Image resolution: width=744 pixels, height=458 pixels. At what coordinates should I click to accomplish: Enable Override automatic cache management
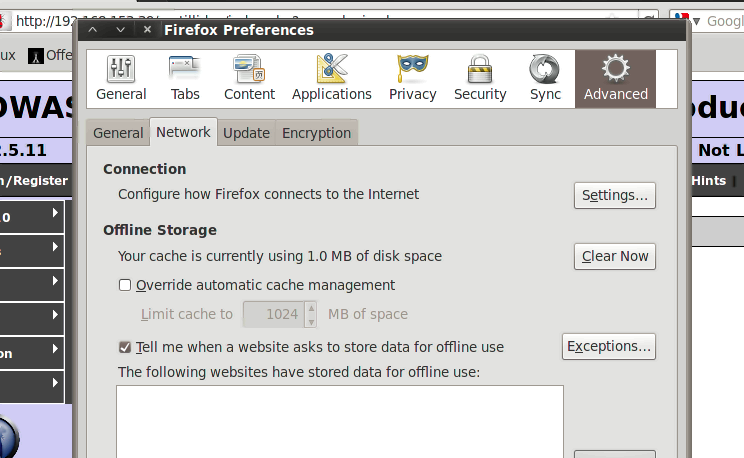(x=125, y=285)
